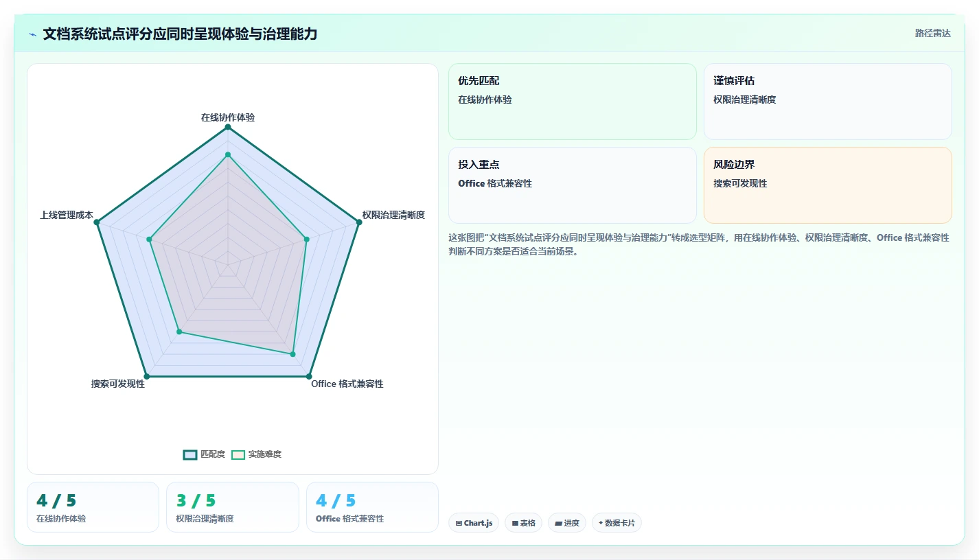Screen dimensions: 979x560
Task: Open the 谨慎评估 card
Action: click(x=828, y=102)
